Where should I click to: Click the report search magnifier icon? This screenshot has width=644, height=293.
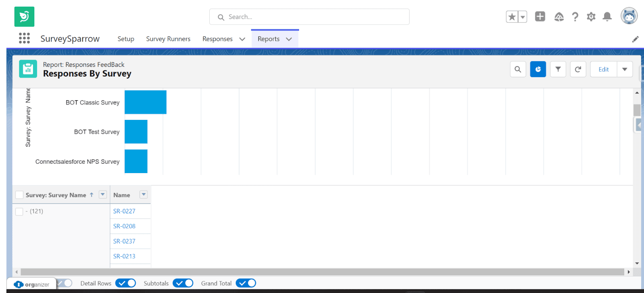click(518, 69)
